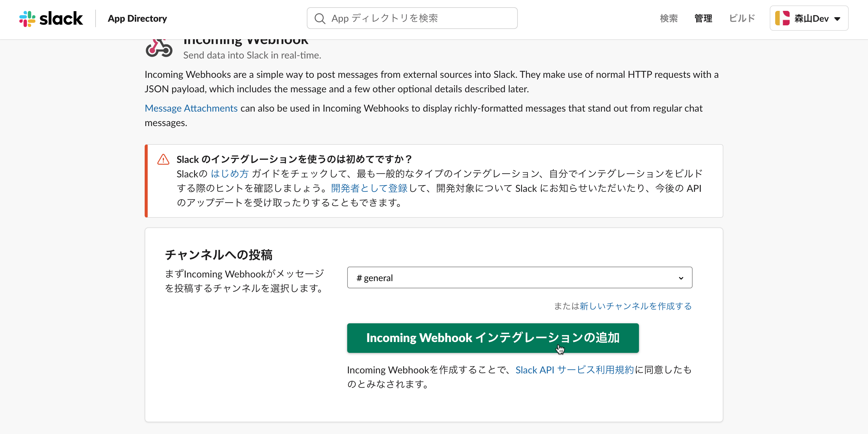Viewport: 868px width, 434px height.
Task: Open the Message Attachments link
Action: [x=191, y=108]
